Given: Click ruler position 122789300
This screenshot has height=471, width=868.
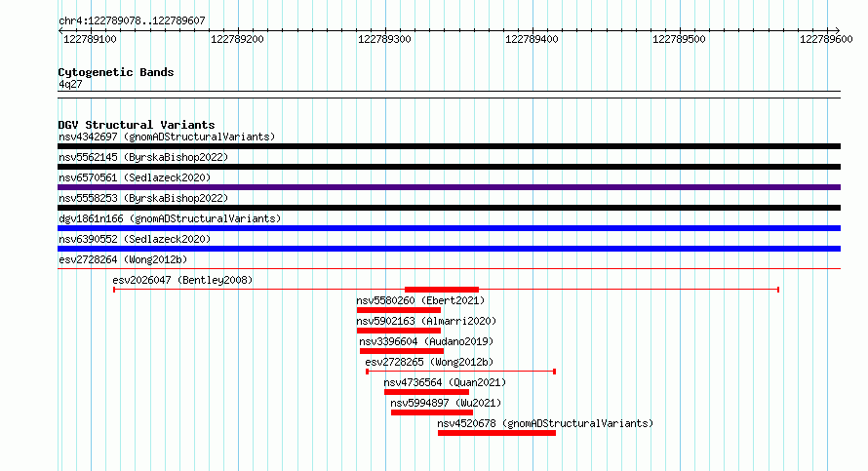Looking at the screenshot, I should coord(384,39).
